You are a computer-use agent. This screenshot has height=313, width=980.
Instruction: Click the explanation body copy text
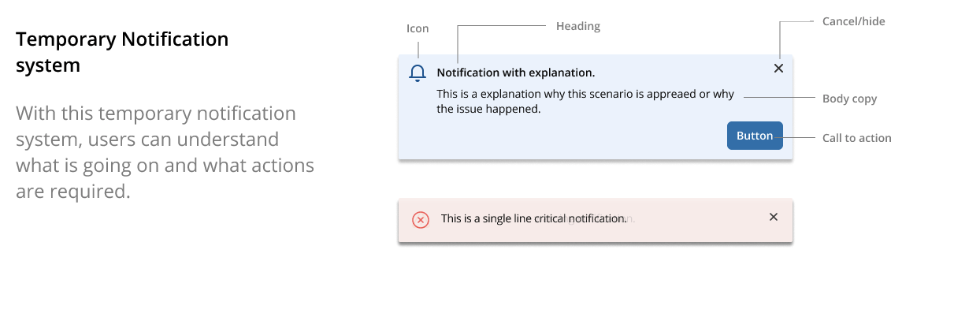(585, 102)
